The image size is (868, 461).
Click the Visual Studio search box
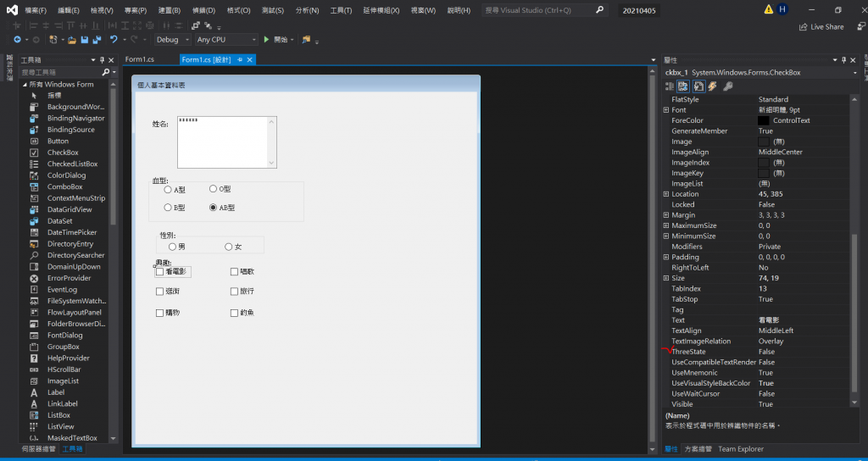[x=545, y=10]
